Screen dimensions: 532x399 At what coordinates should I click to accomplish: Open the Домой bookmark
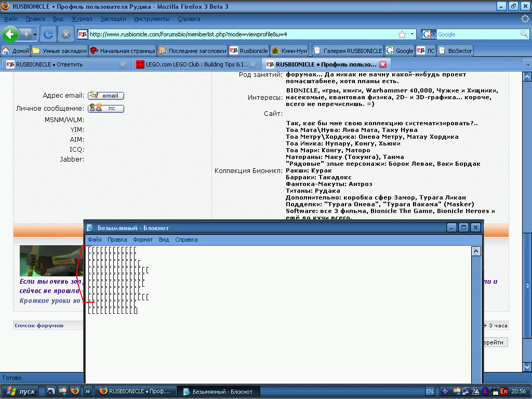(16, 51)
